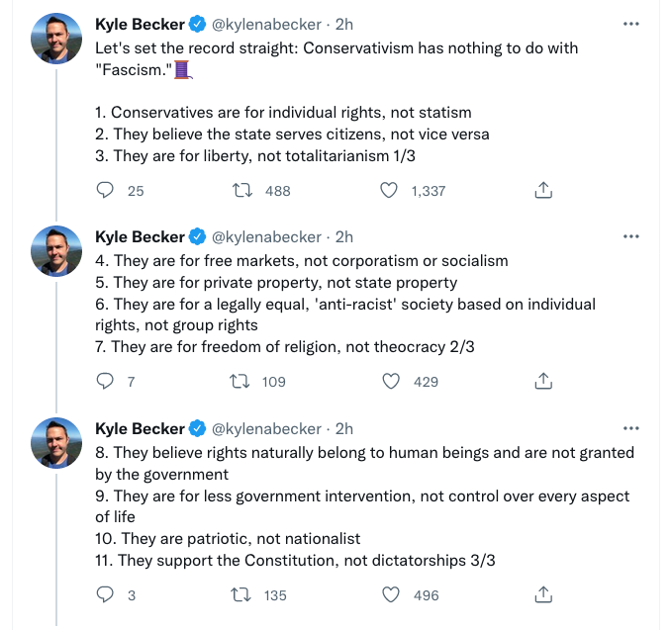Open the more options menu on third tweet
The width and height of the screenshot is (672, 630).
[x=631, y=428]
